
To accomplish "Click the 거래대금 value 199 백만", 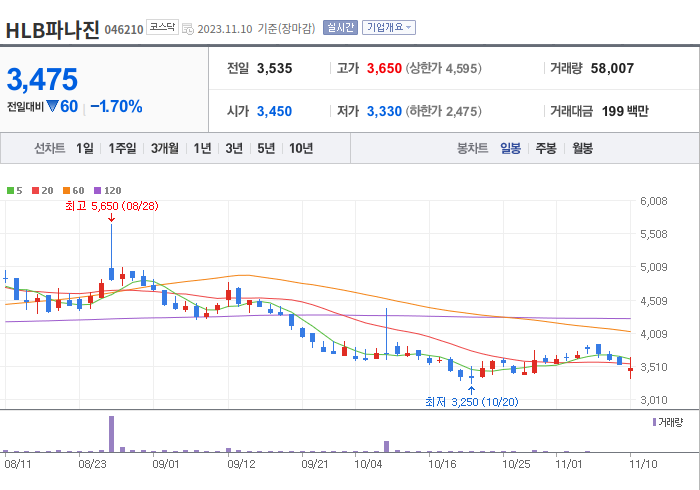I will pyautogui.click(x=625, y=111).
